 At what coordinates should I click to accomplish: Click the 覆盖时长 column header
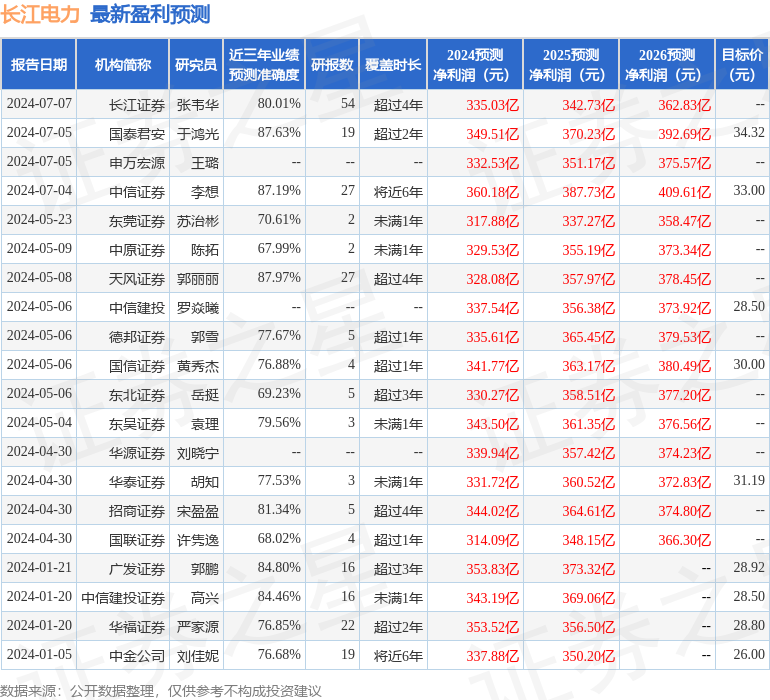pyautogui.click(x=393, y=64)
